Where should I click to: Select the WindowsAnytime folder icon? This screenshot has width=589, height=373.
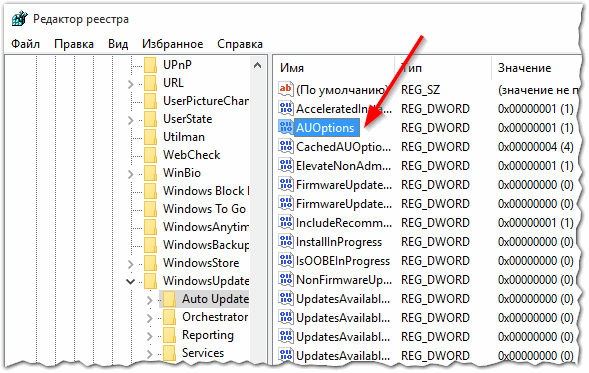pyautogui.click(x=150, y=227)
